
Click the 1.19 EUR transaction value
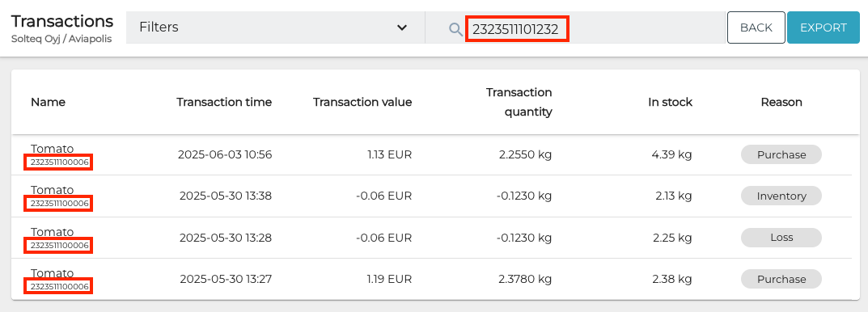click(390, 280)
